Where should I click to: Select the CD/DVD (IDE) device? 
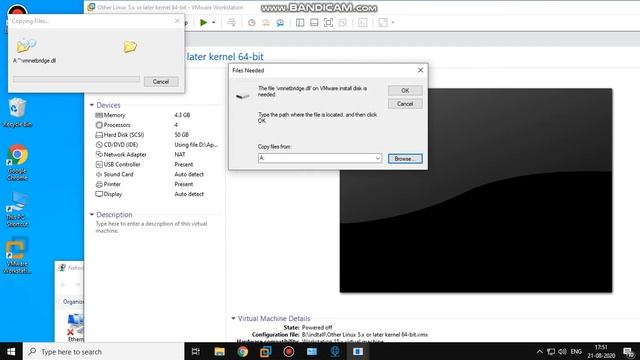pyautogui.click(x=157, y=144)
